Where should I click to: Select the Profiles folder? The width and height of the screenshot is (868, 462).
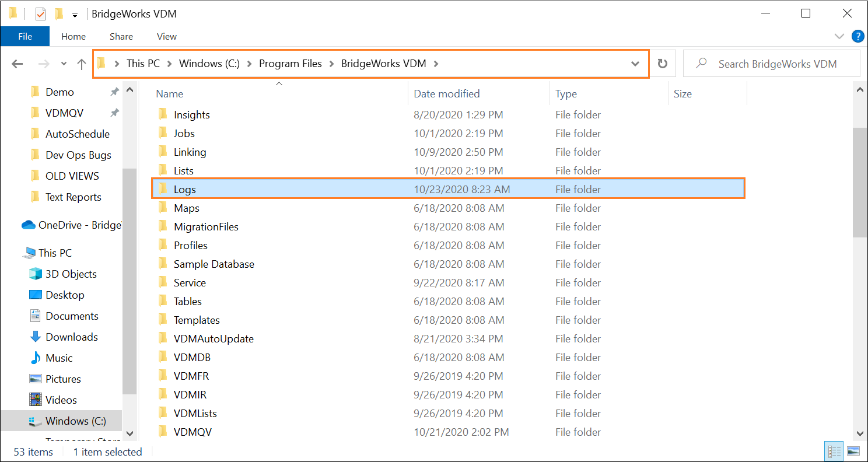tap(190, 246)
